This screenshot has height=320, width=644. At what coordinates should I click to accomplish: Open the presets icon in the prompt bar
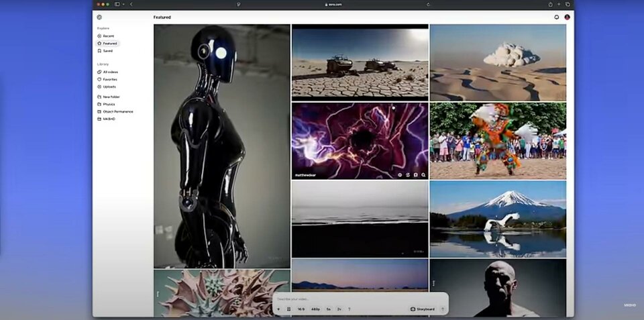coord(288,309)
